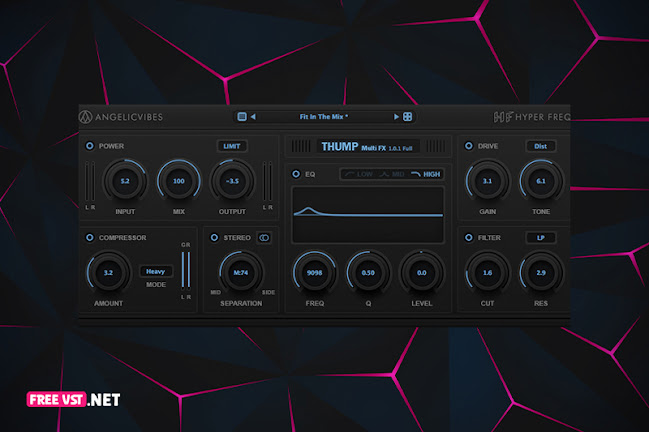Select the LOW EQ band tab
Image resolution: width=649 pixels, height=432 pixels.
pyautogui.click(x=359, y=174)
